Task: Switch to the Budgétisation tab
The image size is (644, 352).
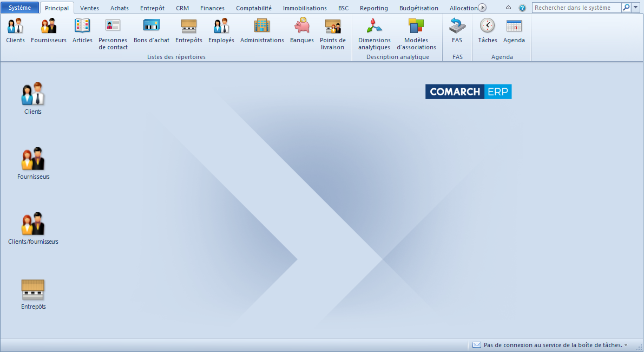Action: (x=418, y=8)
